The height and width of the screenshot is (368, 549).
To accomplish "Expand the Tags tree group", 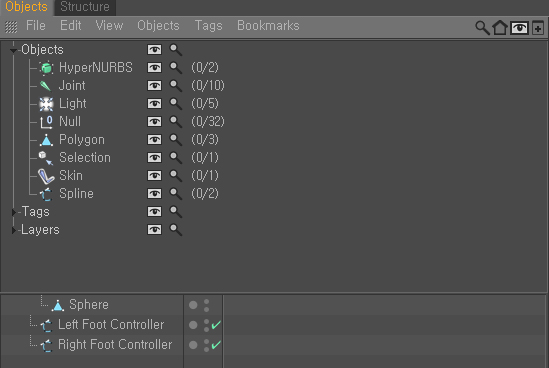I will (x=14, y=212).
